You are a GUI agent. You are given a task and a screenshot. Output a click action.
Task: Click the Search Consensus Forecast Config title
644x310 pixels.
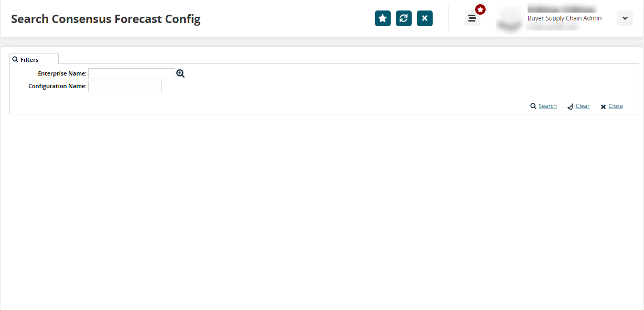105,19
